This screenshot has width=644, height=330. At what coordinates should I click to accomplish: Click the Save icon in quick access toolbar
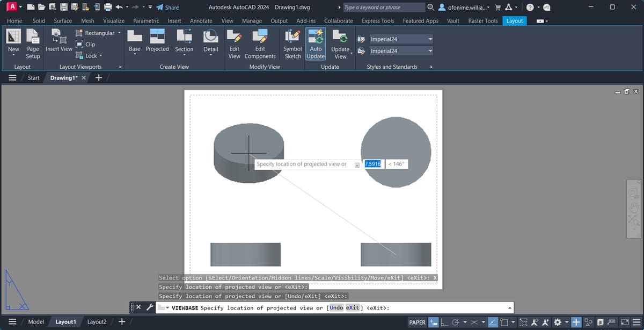click(64, 8)
